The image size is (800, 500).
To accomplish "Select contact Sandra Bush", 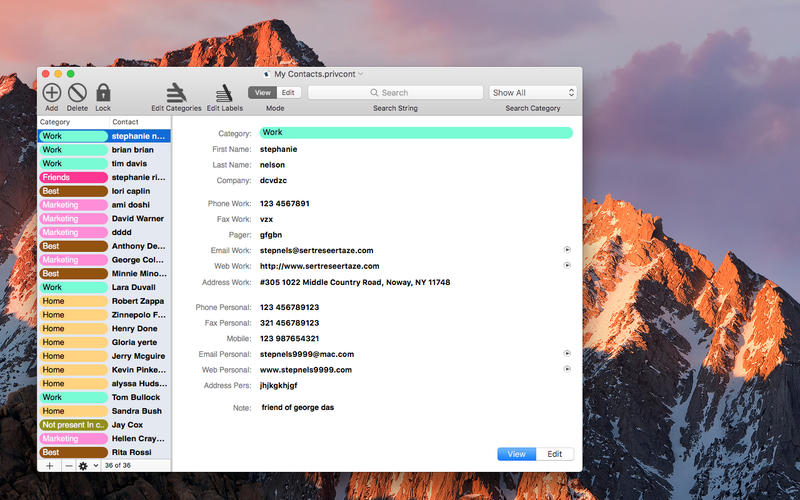I will 137,411.
